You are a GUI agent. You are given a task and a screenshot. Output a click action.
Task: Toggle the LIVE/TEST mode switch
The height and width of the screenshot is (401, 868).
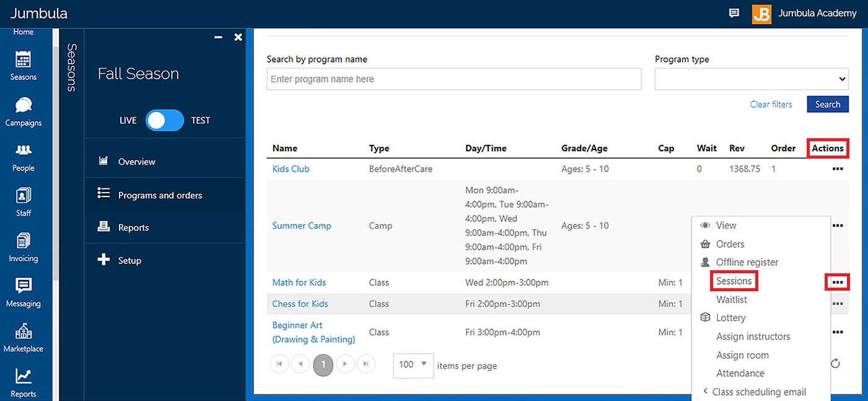click(x=165, y=120)
